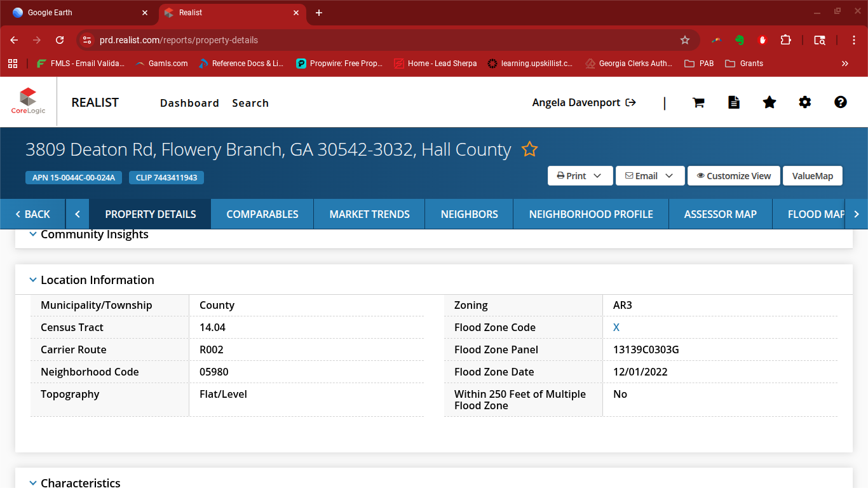This screenshot has height=488, width=868.
Task: Click the Flood Zone Panel value 13139C0303G
Action: (646, 349)
